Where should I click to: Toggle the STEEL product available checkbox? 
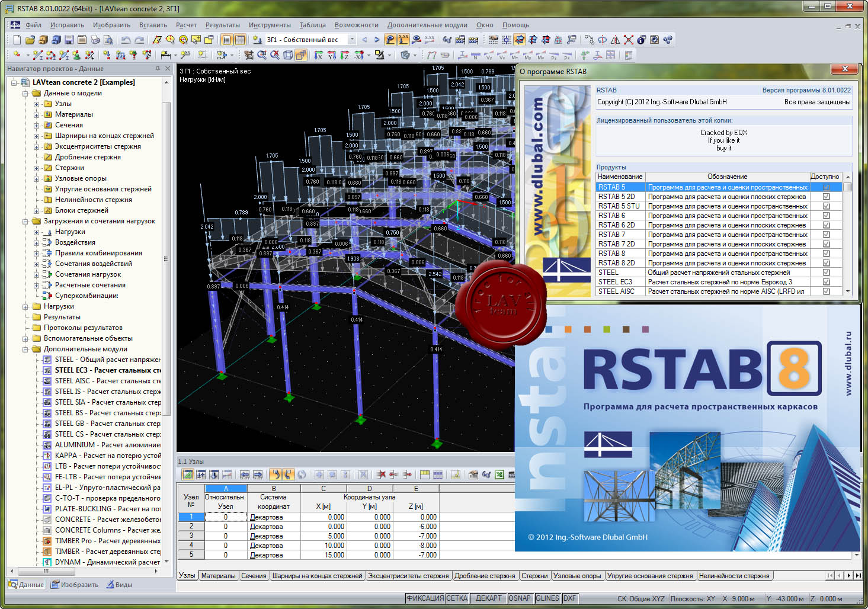coord(827,273)
